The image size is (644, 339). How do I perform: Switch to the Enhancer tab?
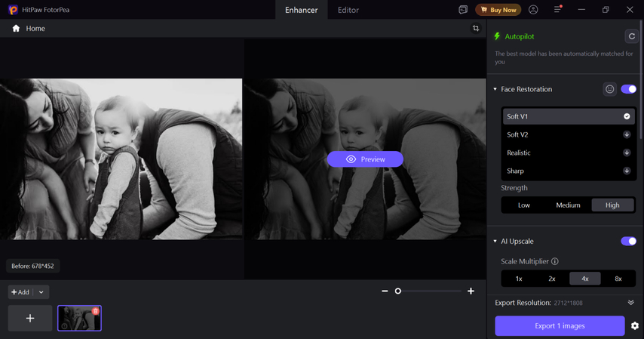[302, 10]
